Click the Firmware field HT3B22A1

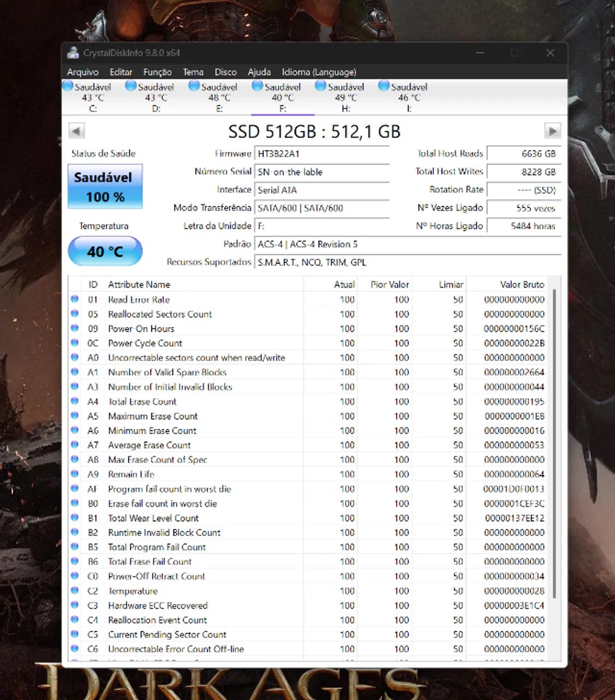(322, 154)
